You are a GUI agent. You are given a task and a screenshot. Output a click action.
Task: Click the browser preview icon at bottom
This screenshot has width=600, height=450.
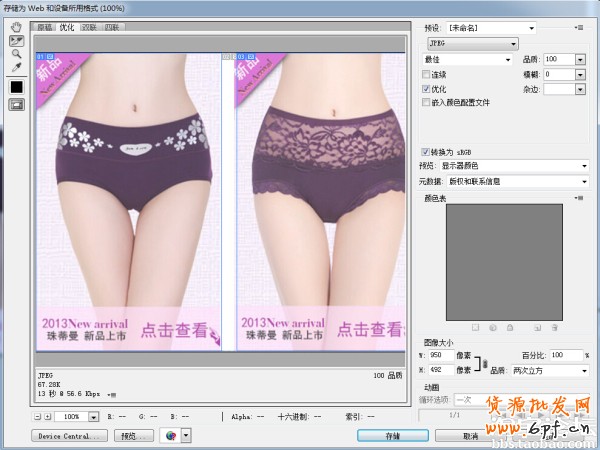tap(168, 436)
